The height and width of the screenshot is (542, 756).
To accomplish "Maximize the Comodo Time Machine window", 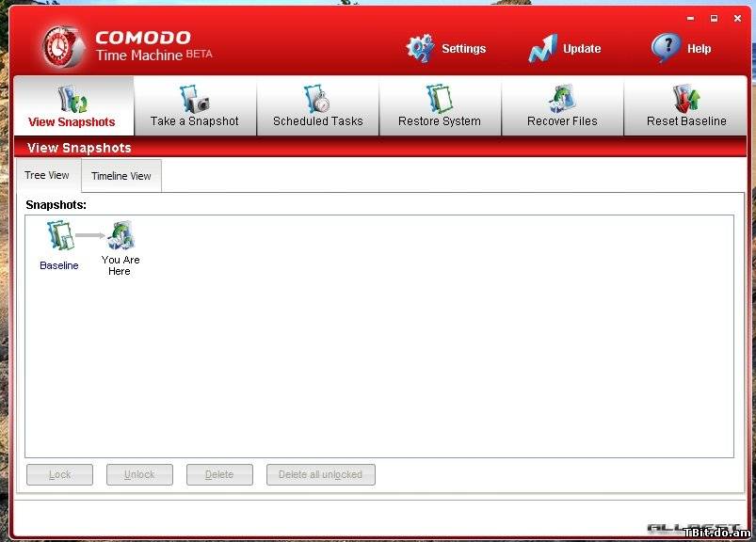I will click(714, 18).
